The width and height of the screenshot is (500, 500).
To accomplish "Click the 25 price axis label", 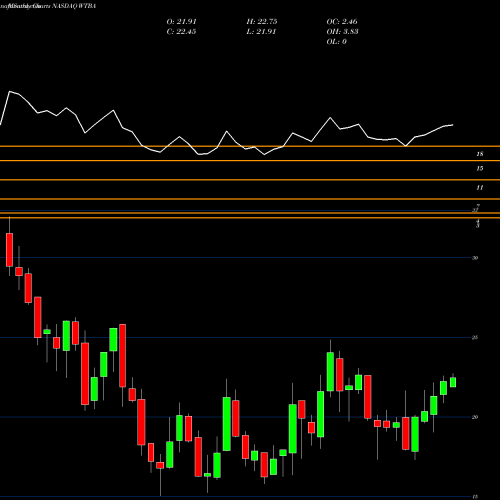I will [x=475, y=337].
